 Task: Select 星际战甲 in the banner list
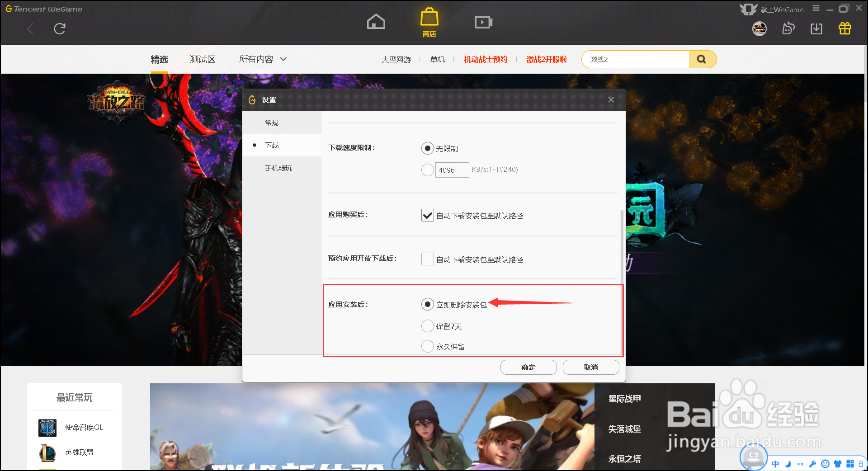624,399
